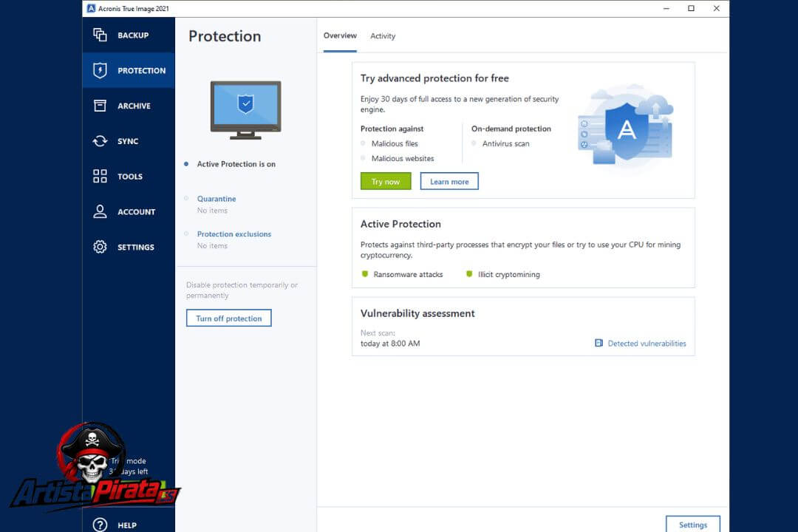Click the Learn more button
This screenshot has height=532, width=798.
tap(449, 181)
